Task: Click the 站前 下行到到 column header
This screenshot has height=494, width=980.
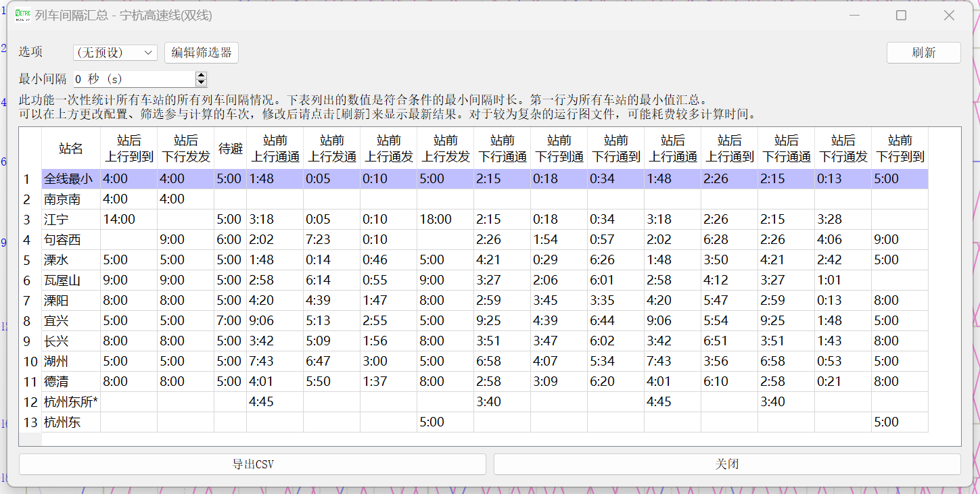Action: click(x=900, y=149)
